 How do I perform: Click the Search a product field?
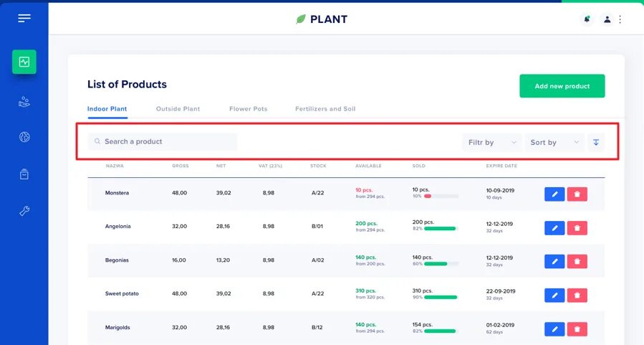(165, 142)
